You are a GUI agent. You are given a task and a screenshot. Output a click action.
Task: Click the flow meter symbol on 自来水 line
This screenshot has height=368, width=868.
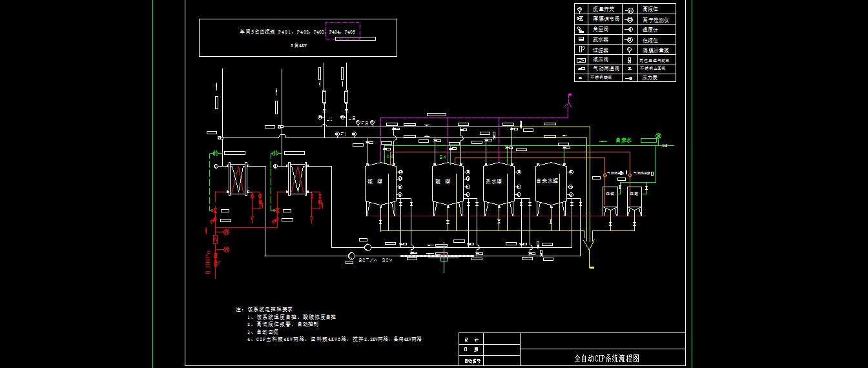(x=659, y=136)
